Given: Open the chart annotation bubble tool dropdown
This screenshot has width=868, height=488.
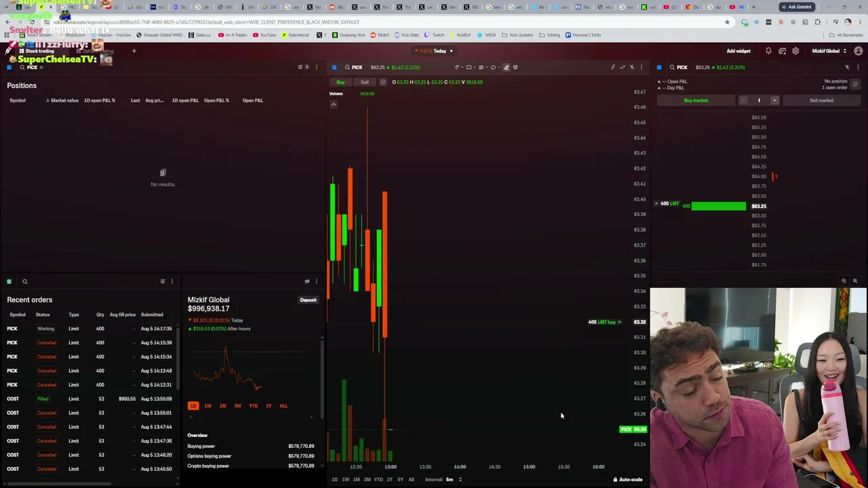Looking at the screenshot, I should [495, 67].
